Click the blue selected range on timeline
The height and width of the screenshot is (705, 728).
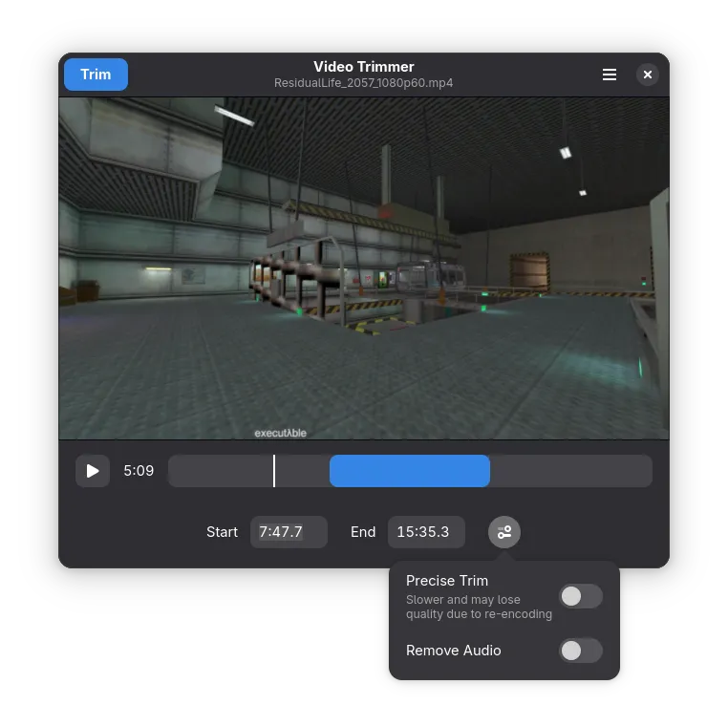tap(410, 471)
